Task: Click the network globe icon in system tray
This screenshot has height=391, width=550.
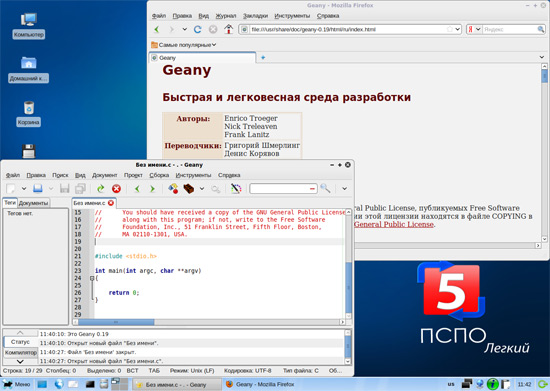Action: coord(479,384)
